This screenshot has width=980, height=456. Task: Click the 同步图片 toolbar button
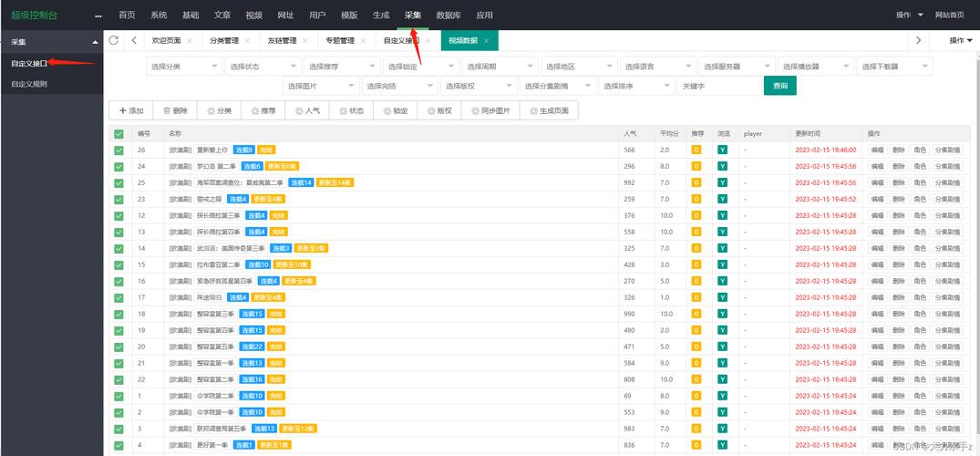490,110
